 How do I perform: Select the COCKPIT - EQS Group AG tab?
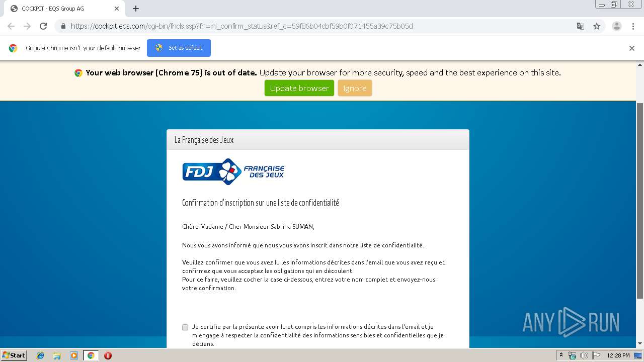point(64,9)
